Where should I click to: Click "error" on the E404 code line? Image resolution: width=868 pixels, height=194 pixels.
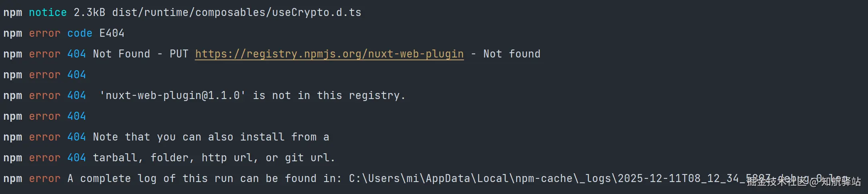pos(44,33)
